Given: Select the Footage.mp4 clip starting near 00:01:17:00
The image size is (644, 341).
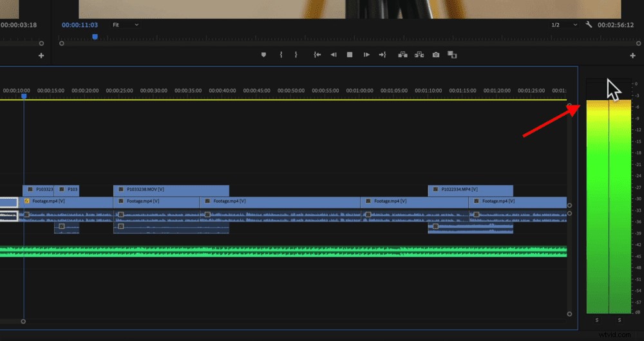Looking at the screenshot, I should pos(518,202).
